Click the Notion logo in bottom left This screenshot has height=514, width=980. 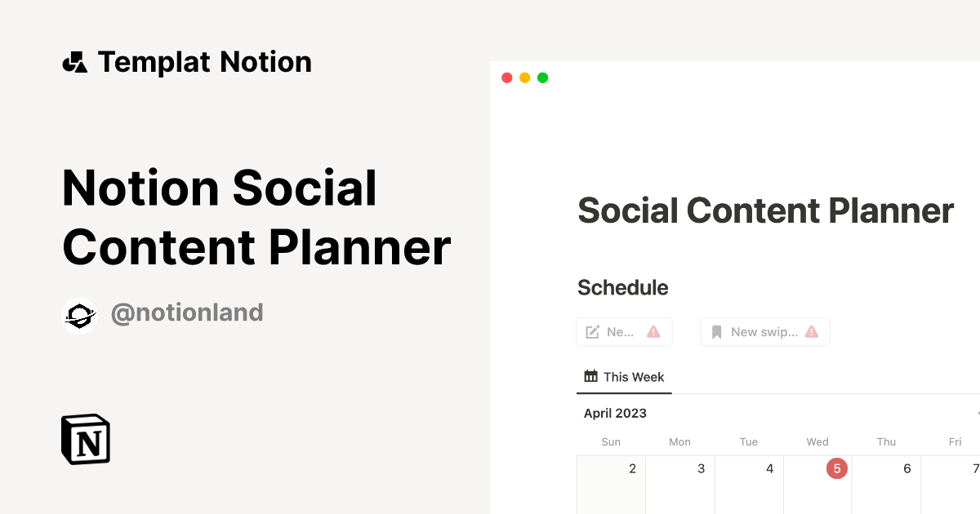point(85,439)
